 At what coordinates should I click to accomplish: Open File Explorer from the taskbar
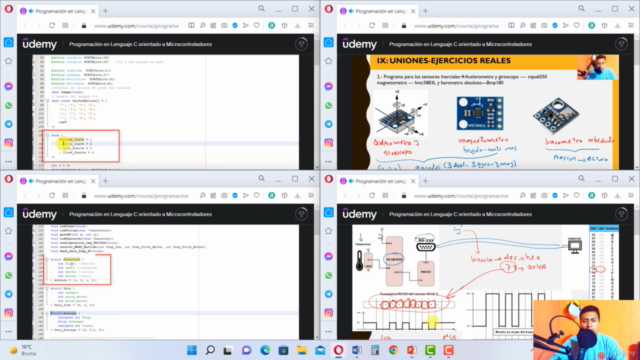click(x=302, y=350)
